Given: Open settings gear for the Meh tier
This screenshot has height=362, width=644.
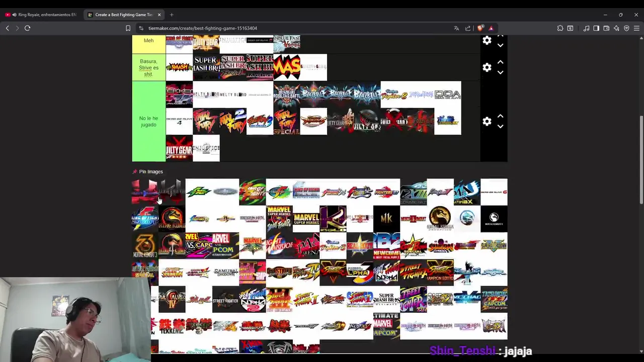Looking at the screenshot, I should 487,41.
